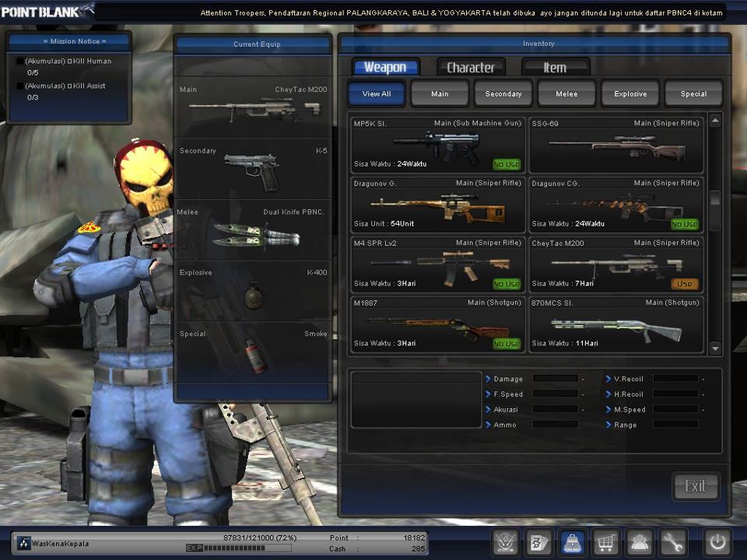Select the Dragunov G. weapon card
This screenshot has width=747, height=560.
[x=438, y=205]
